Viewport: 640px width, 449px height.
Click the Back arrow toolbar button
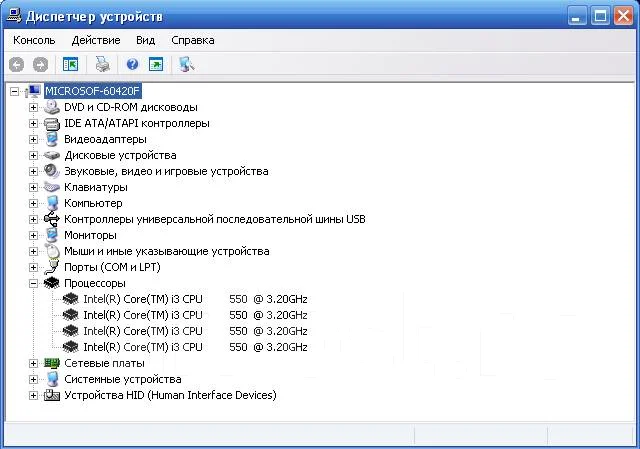17,64
